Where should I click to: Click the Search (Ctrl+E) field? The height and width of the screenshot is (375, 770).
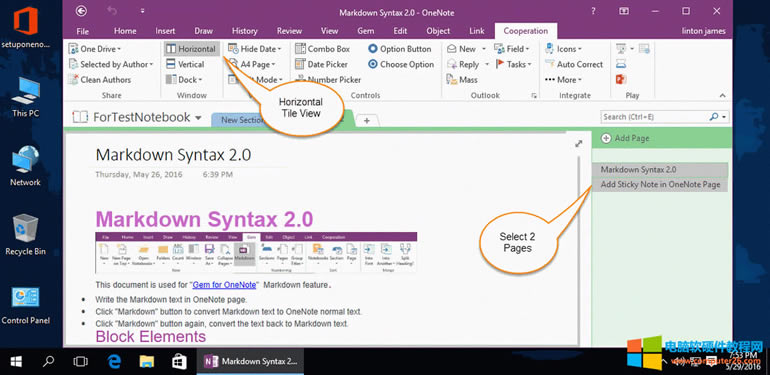[655, 117]
